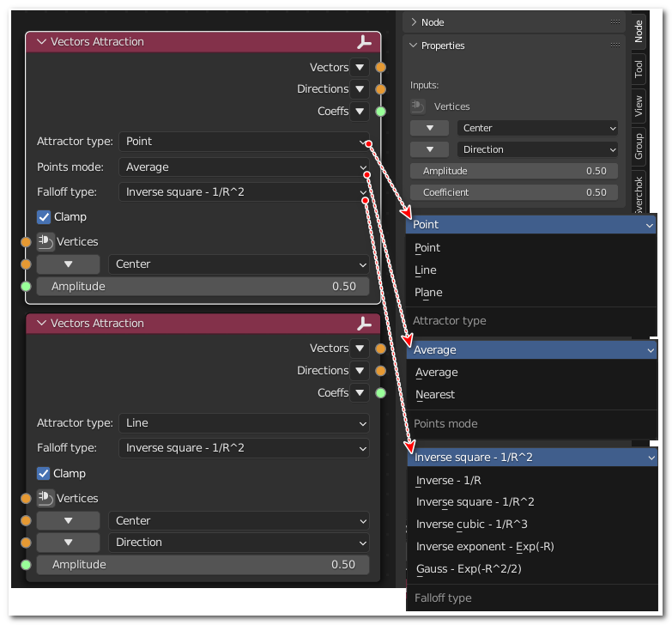This screenshot has width=672, height=625.
Task: Open the Attractor type dropdown showing Line
Action: click(244, 423)
